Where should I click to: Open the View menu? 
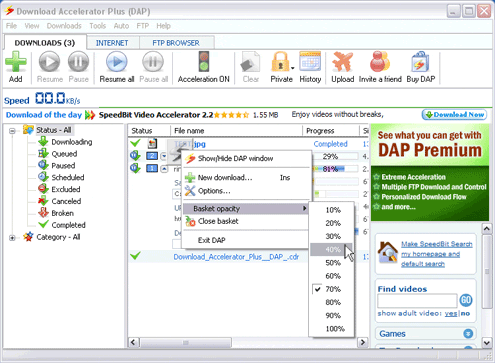tap(32, 26)
